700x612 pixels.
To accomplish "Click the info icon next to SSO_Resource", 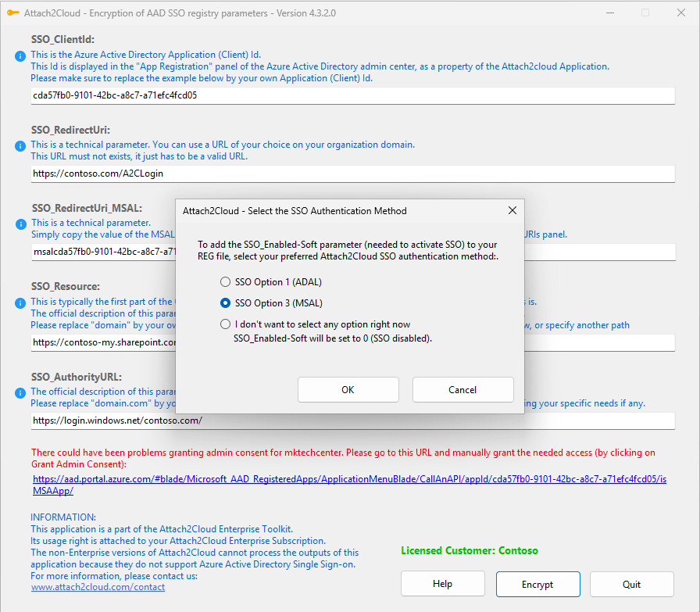I will pyautogui.click(x=20, y=302).
